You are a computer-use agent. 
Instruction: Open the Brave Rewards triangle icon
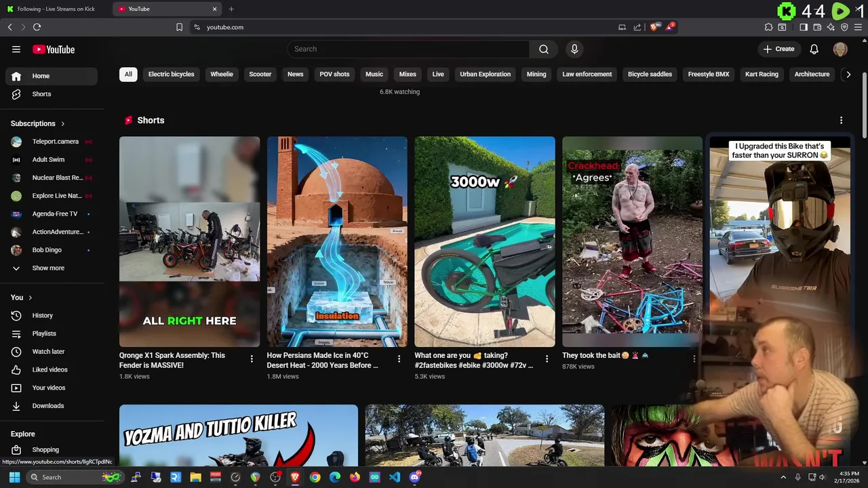click(669, 27)
